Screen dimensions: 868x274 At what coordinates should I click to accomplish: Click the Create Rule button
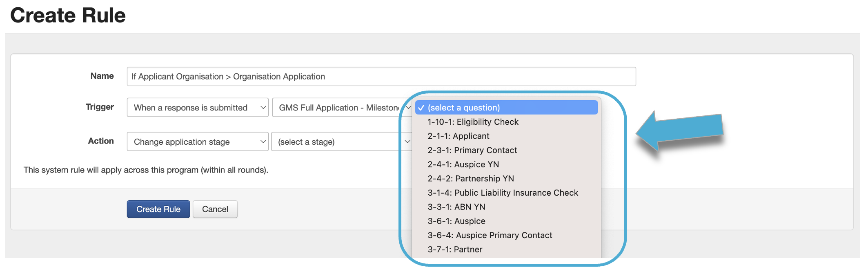pos(158,209)
